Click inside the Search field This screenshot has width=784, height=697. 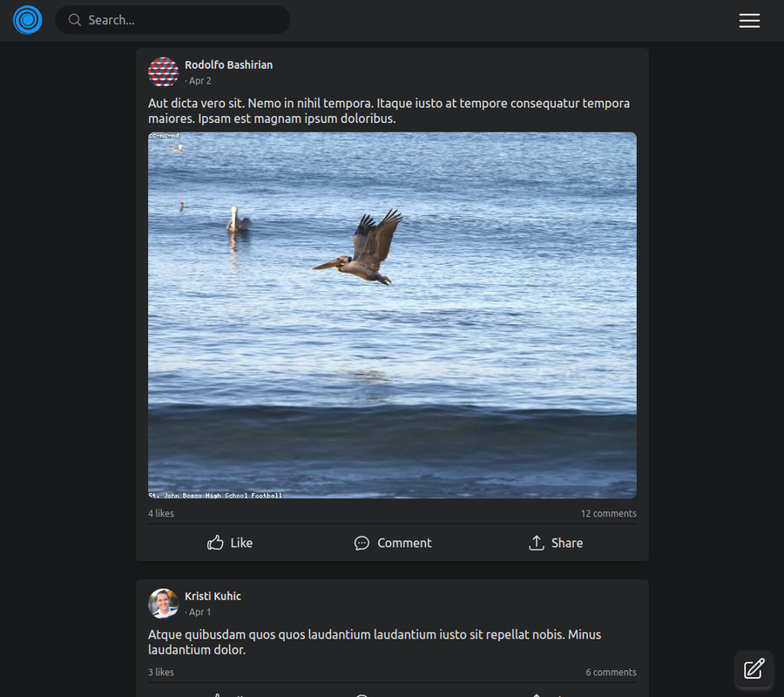pos(172,19)
